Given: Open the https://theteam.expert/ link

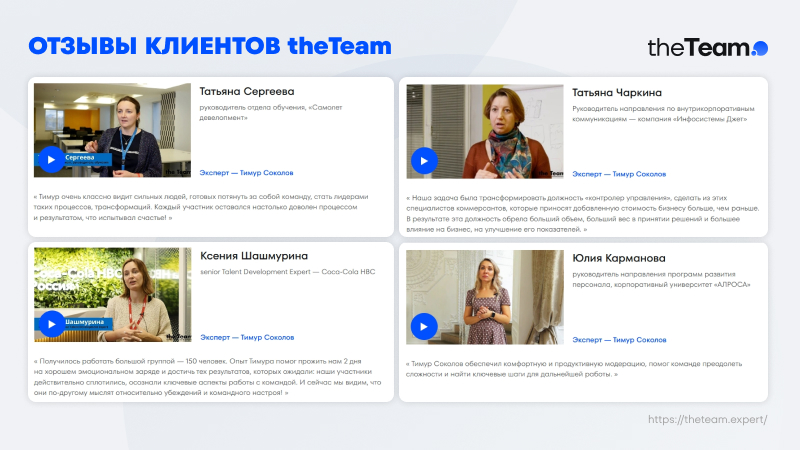Looking at the screenshot, I should tap(708, 419).
